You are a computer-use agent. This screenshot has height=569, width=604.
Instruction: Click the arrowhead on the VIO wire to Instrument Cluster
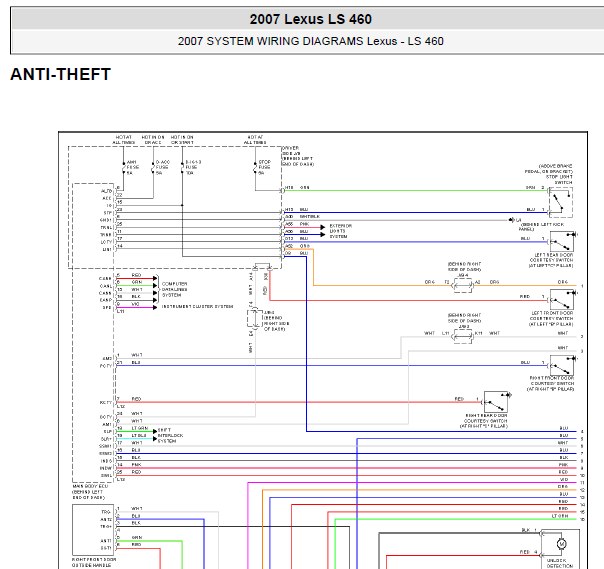click(x=155, y=307)
